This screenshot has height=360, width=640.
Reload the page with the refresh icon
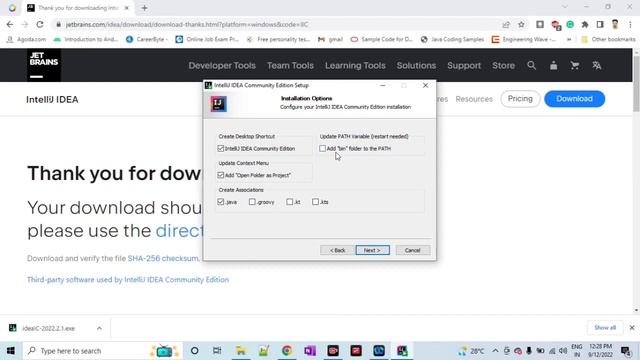tap(40, 24)
